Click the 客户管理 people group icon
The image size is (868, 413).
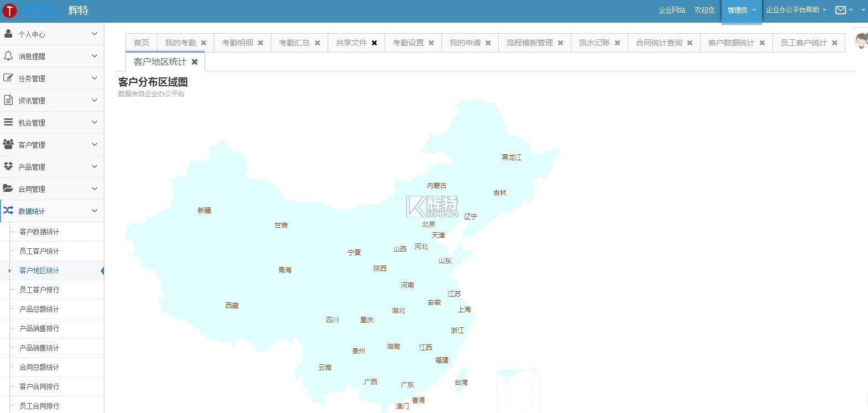click(x=8, y=144)
